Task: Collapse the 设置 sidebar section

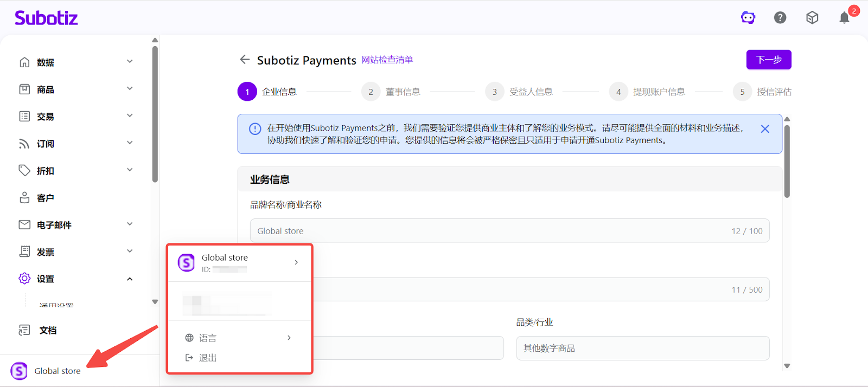Action: point(130,279)
